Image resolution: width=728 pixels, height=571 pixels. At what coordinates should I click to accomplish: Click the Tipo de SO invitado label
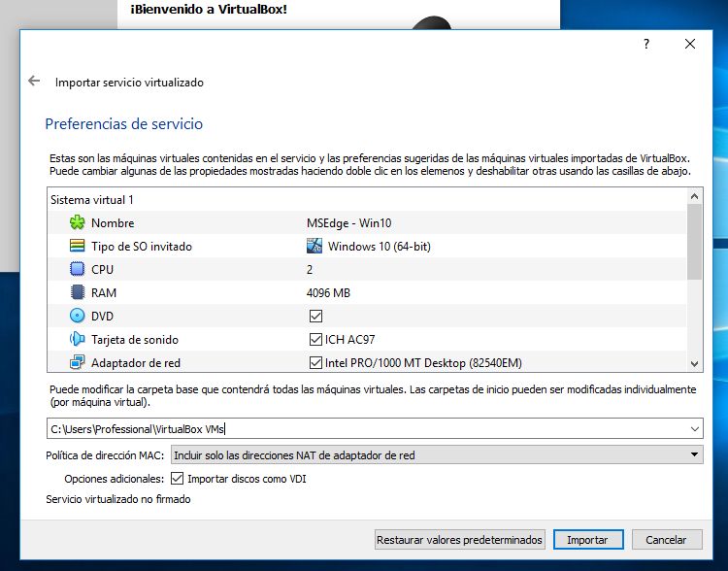pyautogui.click(x=142, y=247)
